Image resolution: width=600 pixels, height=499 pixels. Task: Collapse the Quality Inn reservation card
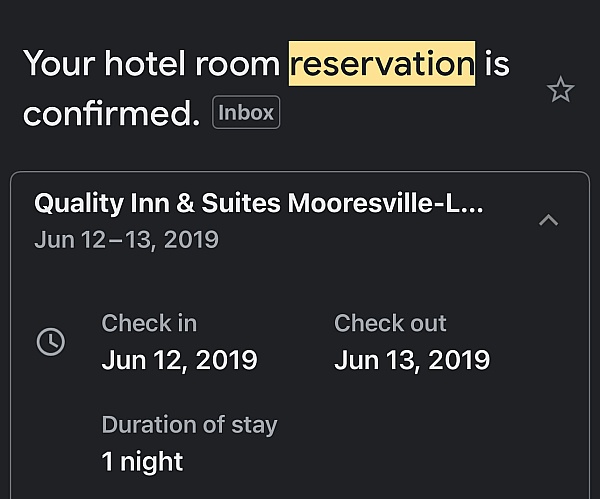click(x=548, y=220)
